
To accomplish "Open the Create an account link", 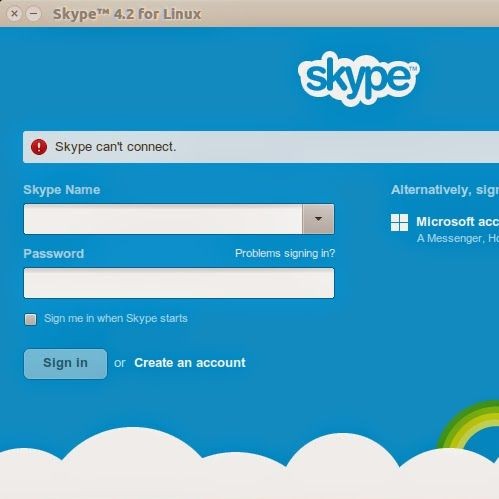I will (190, 363).
